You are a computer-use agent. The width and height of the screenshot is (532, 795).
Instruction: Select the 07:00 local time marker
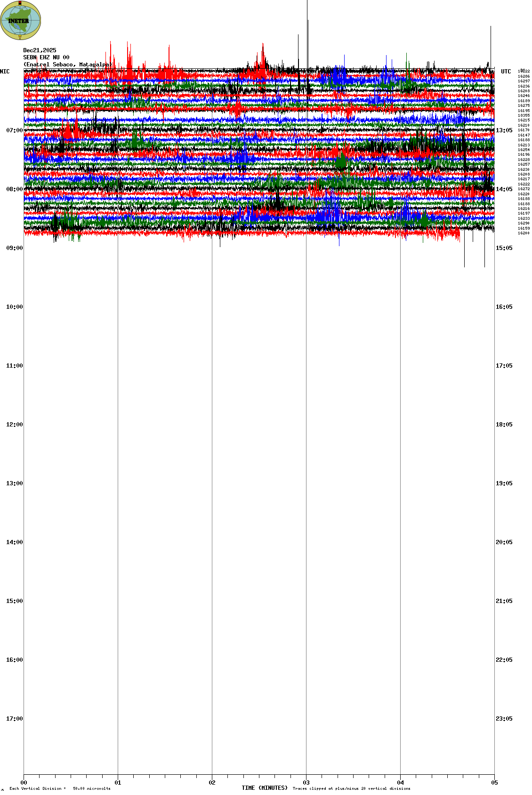point(14,130)
